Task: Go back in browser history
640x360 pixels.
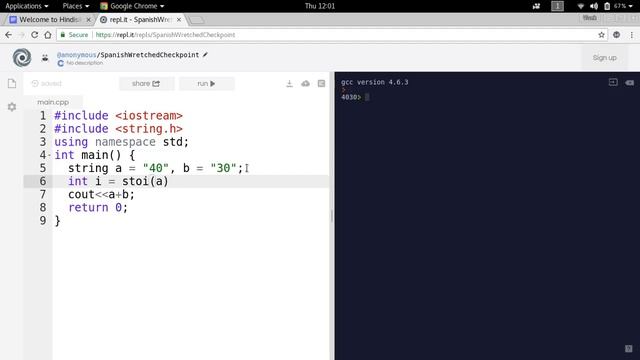Action: [x=9, y=35]
